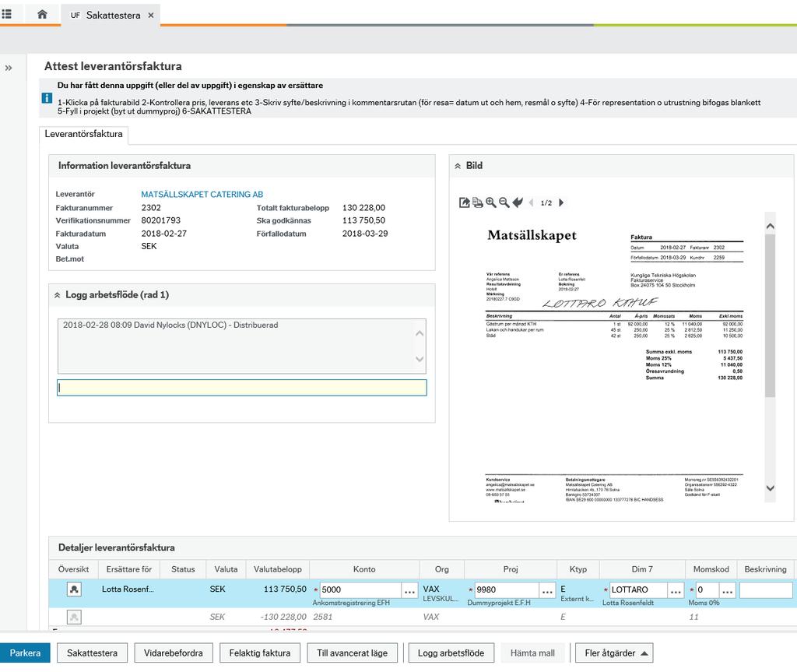Open Momskod lookup ellipsis button
The width and height of the screenshot is (797, 672).
coord(728,590)
